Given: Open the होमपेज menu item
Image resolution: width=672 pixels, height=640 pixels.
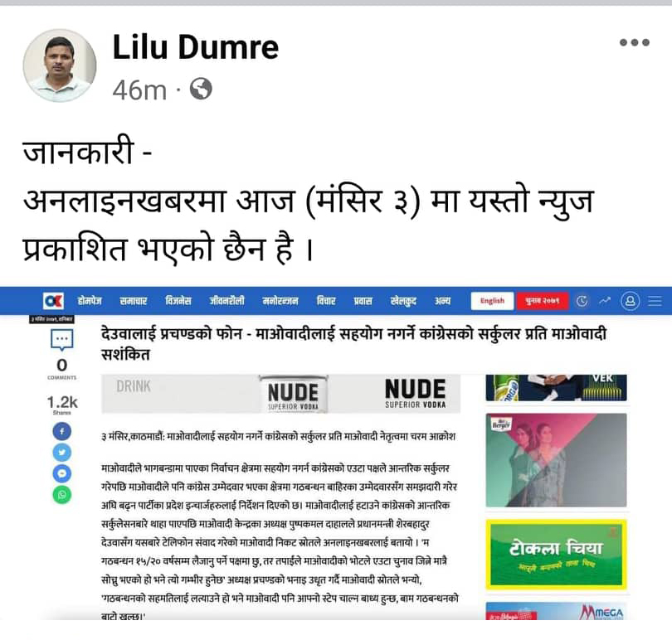Looking at the screenshot, I should tap(90, 301).
